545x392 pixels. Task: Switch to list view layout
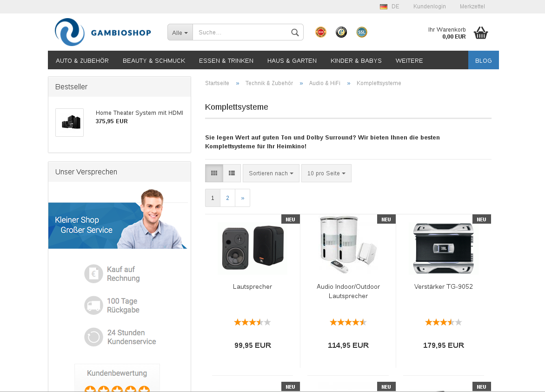tap(232, 173)
